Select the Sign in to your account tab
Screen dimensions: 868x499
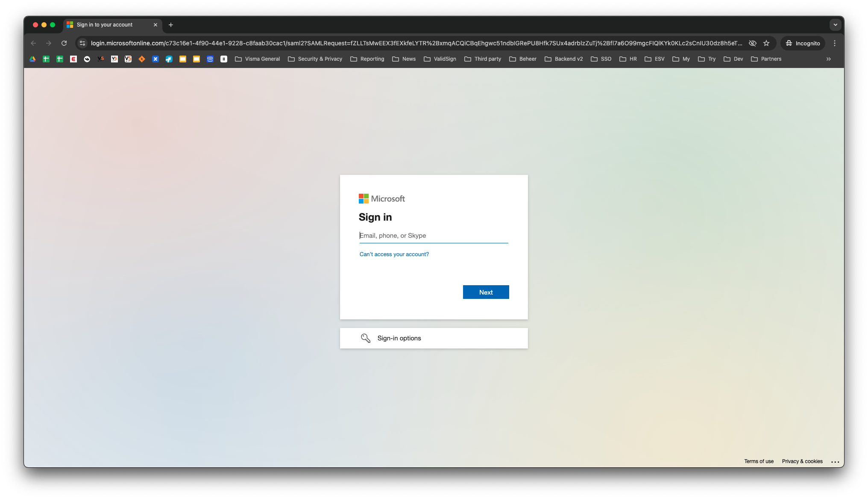(113, 25)
